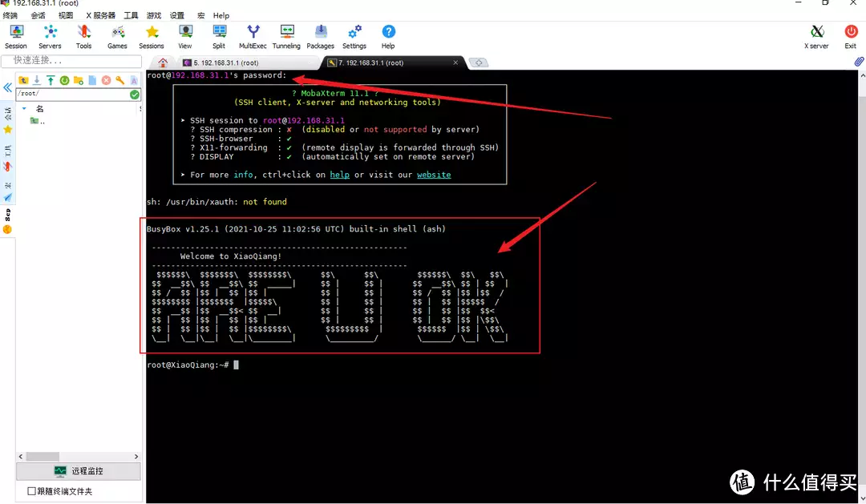Click the root@XiaoQiang prompt line
Viewport: 866px width, 504px height.
click(192, 365)
